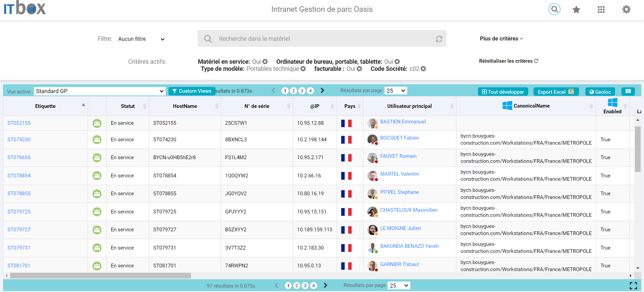Remove the 'Code Société: c02' criterion
Screen dimensions: 644x292
(423, 69)
